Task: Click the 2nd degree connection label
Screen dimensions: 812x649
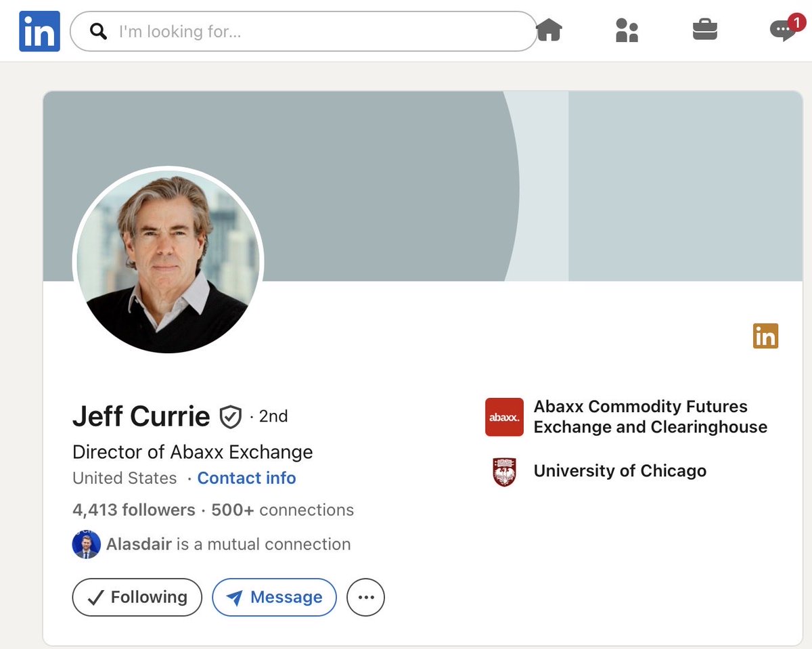Action: tap(273, 416)
